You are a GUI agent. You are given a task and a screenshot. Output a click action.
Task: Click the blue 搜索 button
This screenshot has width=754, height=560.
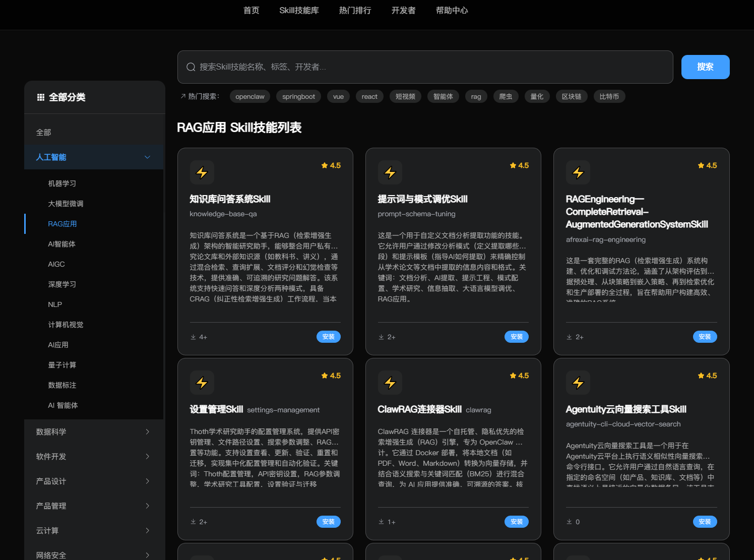pos(705,67)
